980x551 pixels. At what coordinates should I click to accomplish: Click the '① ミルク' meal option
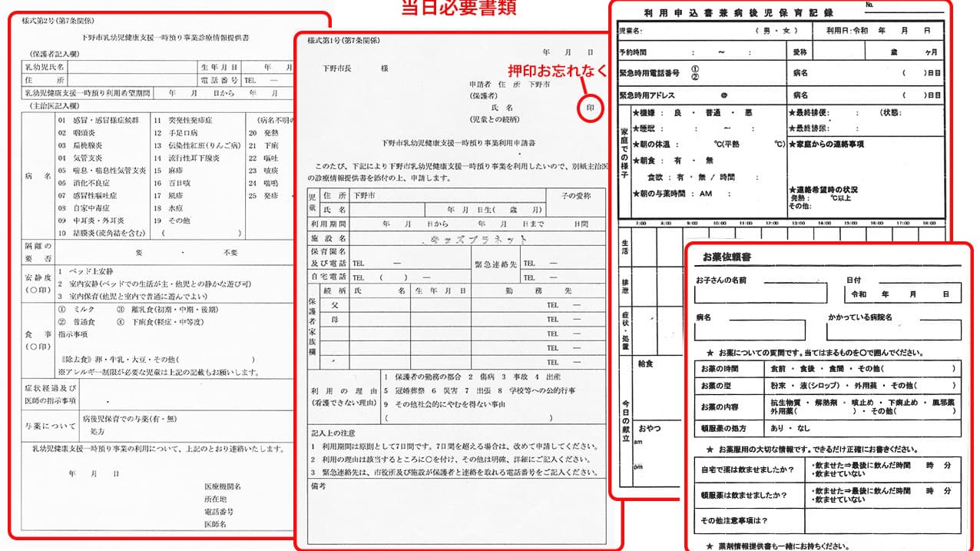coord(75,309)
